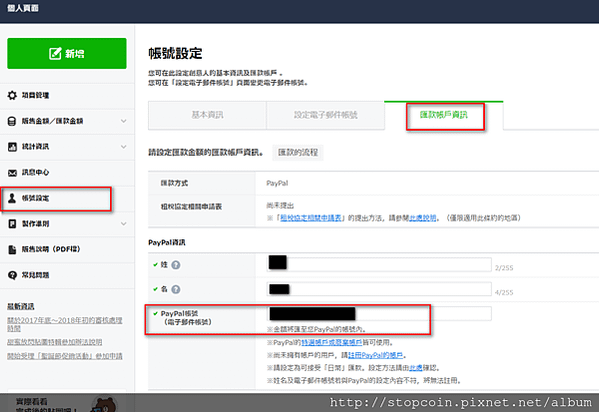Click the PayPal帳號 email input field
Image resolution: width=599 pixels, height=412 pixels.
click(x=379, y=313)
